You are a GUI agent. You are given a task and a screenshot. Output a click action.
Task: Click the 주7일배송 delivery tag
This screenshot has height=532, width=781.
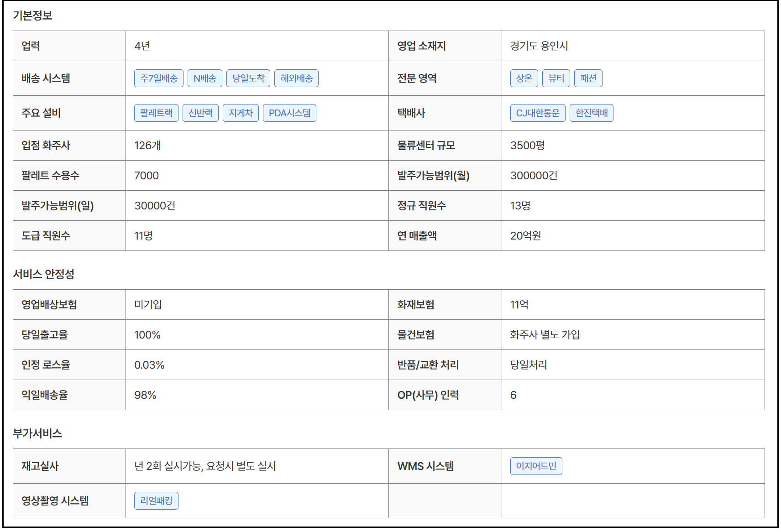click(158, 78)
